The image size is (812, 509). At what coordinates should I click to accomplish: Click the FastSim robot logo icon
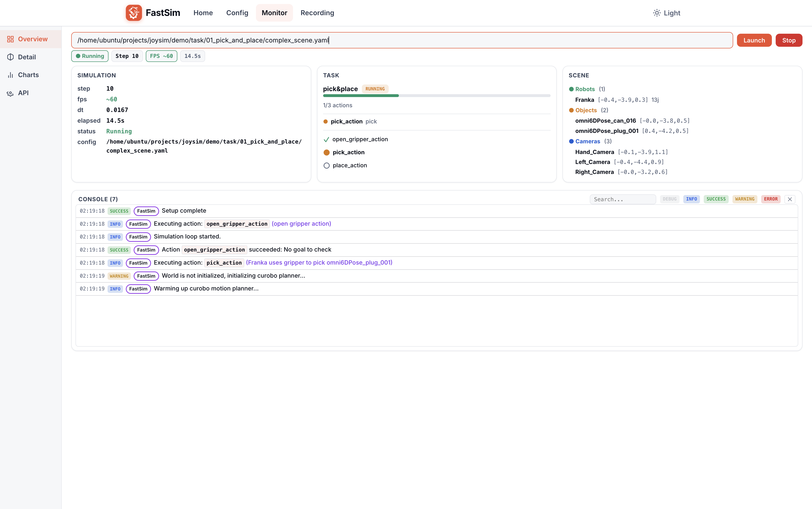tap(134, 13)
